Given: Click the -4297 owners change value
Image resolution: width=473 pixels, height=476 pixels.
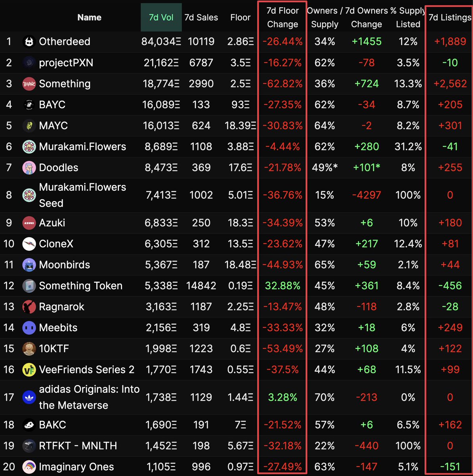Looking at the screenshot, I should [366, 195].
